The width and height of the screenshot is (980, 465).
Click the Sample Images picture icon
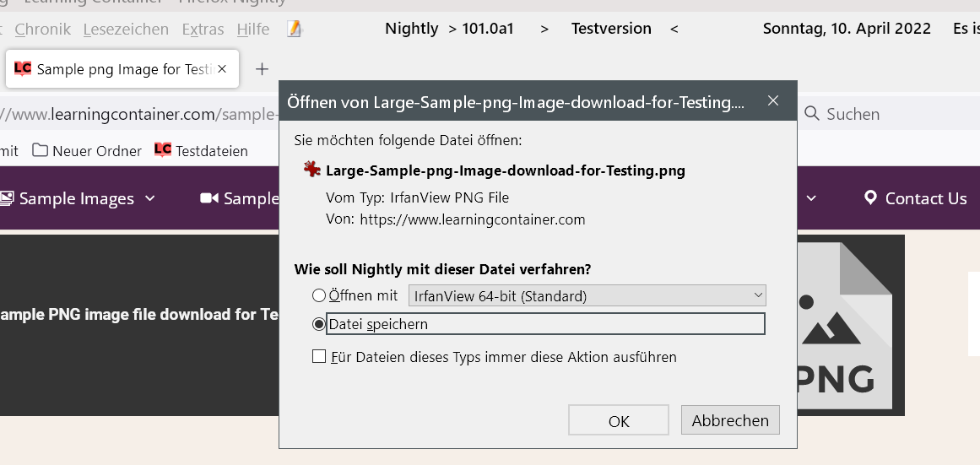(7, 198)
